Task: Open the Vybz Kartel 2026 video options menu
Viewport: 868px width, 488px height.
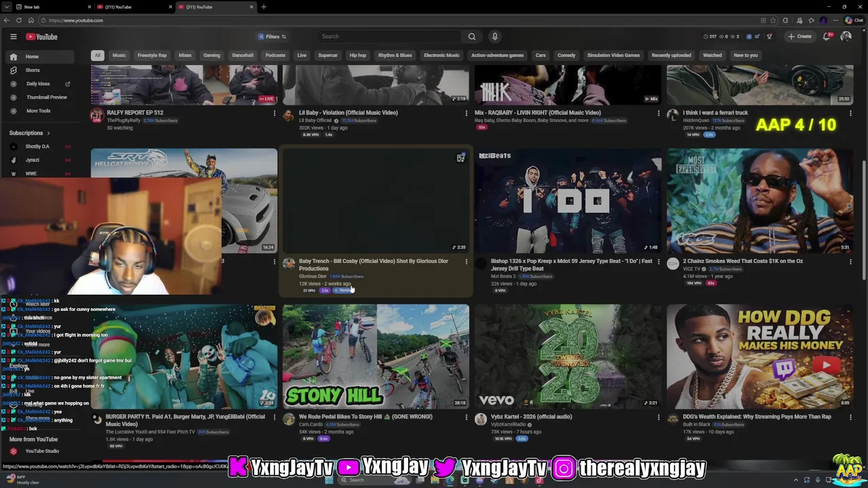Action: [658, 418]
